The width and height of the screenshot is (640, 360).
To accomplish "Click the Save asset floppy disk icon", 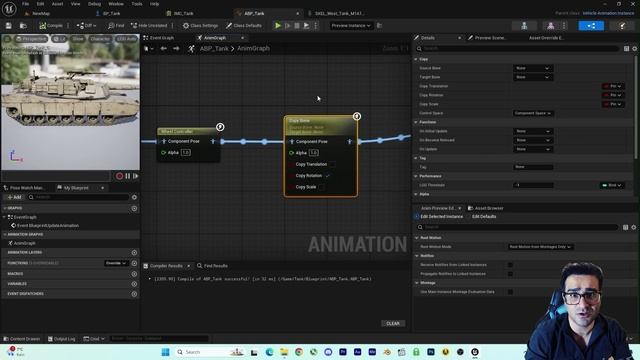I will (x=9, y=25).
